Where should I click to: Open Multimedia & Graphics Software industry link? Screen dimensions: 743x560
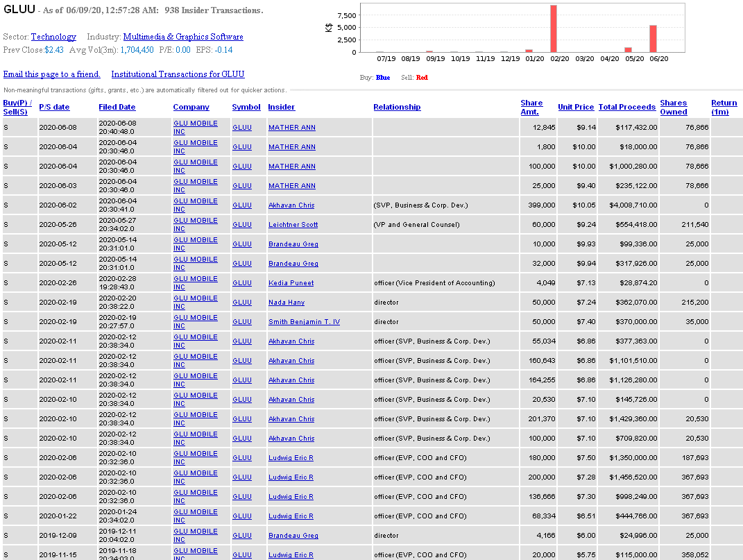183,37
